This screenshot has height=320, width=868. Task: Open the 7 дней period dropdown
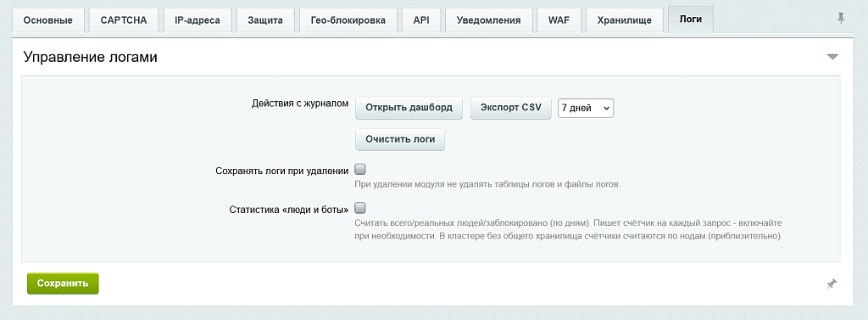tap(586, 108)
